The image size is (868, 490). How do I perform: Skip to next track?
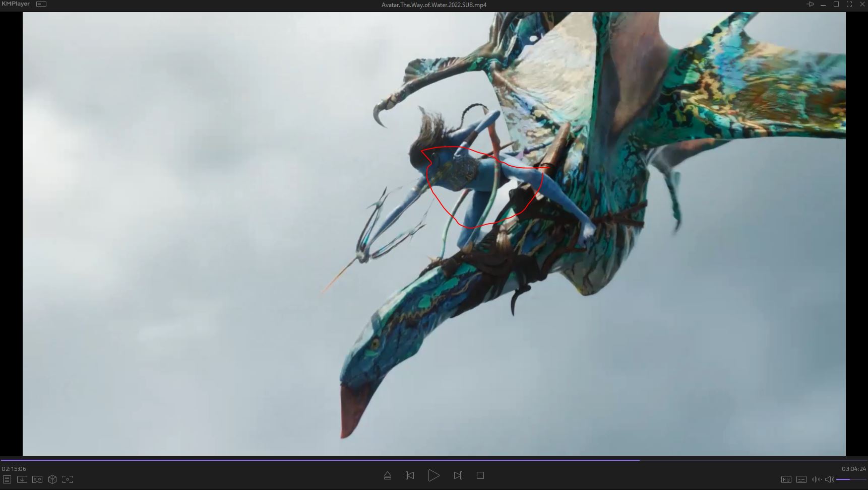coord(458,475)
